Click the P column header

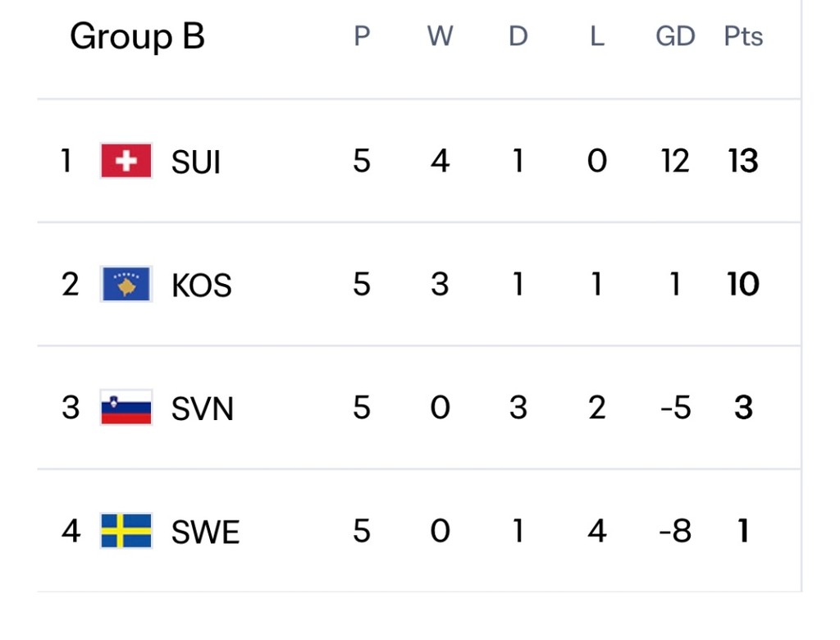[x=362, y=37]
